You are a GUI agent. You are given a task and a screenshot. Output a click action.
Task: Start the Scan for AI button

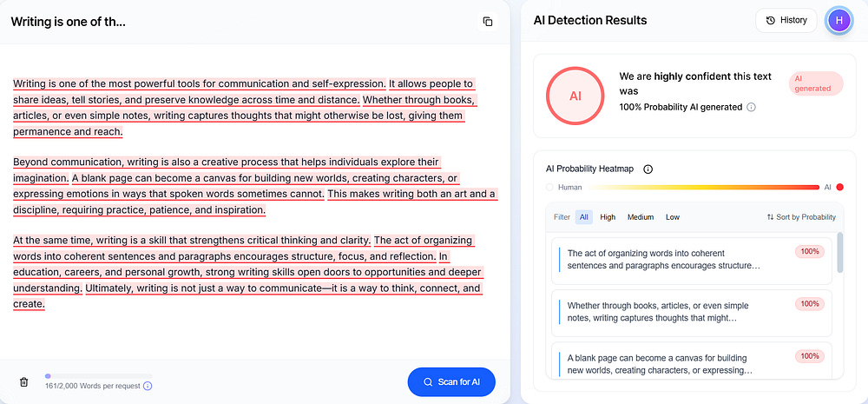[451, 381]
